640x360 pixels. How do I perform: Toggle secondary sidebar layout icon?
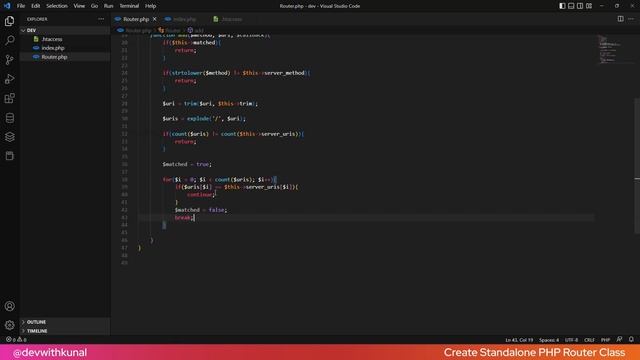point(580,6)
